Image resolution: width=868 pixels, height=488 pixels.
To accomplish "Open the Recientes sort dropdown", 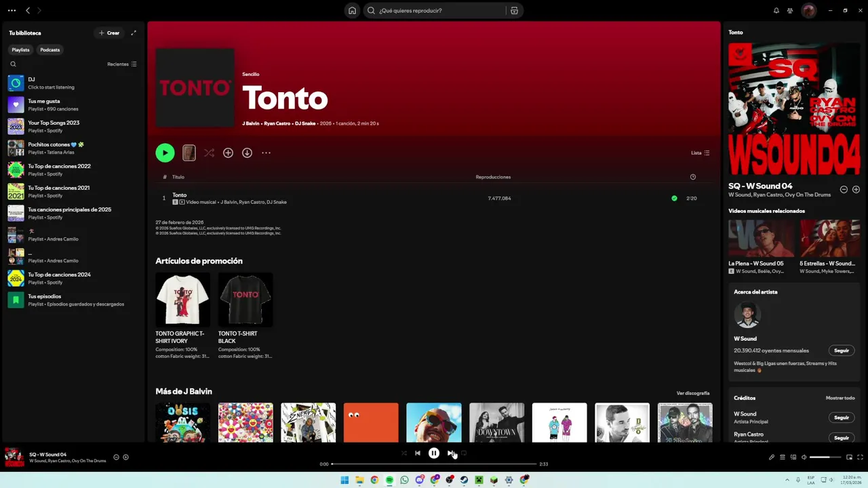I will click(122, 64).
